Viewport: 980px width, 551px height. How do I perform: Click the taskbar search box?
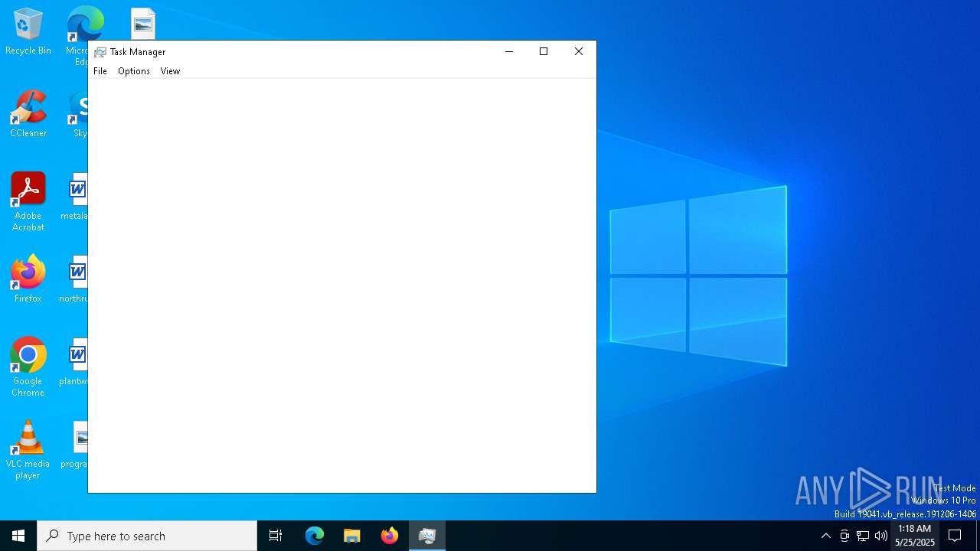point(147,536)
